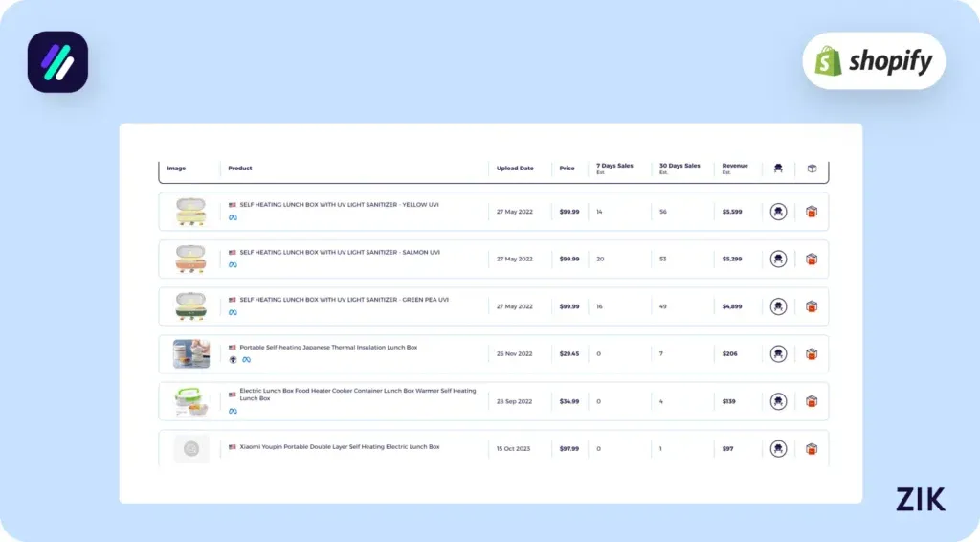Screen dimensions: 980x542
Task: Click the orange box icon for Japanese Thermal Lunch Box
Action: tap(812, 354)
